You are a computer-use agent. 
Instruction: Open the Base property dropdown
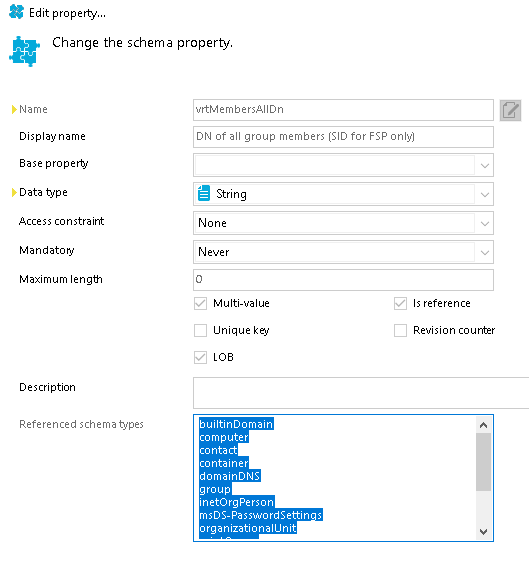click(x=485, y=165)
